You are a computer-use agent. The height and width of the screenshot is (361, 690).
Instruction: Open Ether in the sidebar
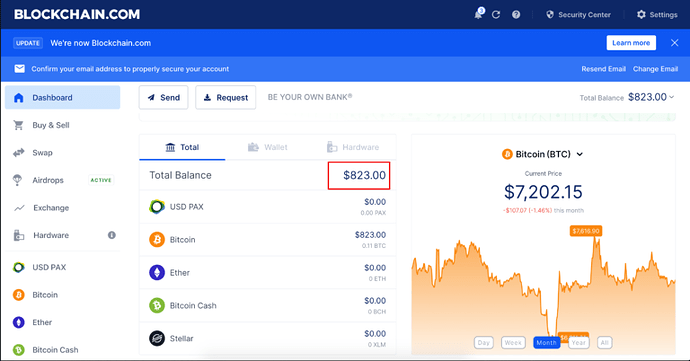click(x=62, y=322)
